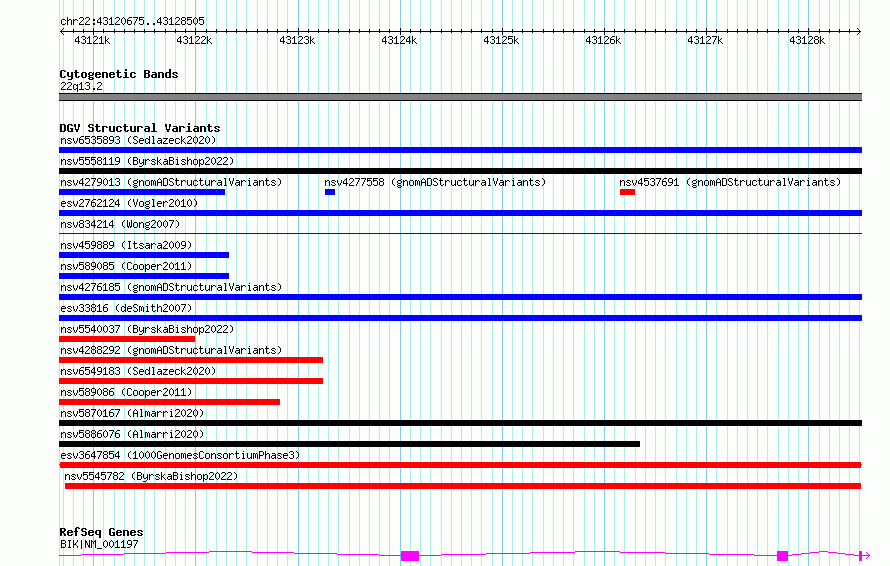Select the blue nsv4279013 variant bar

point(142,192)
